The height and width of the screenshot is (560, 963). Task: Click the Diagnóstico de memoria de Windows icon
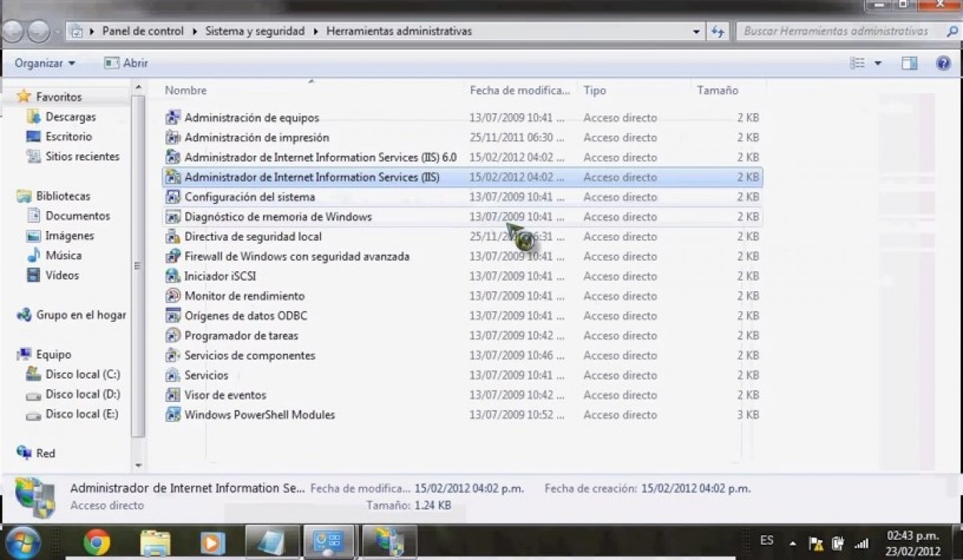pyautogui.click(x=173, y=217)
